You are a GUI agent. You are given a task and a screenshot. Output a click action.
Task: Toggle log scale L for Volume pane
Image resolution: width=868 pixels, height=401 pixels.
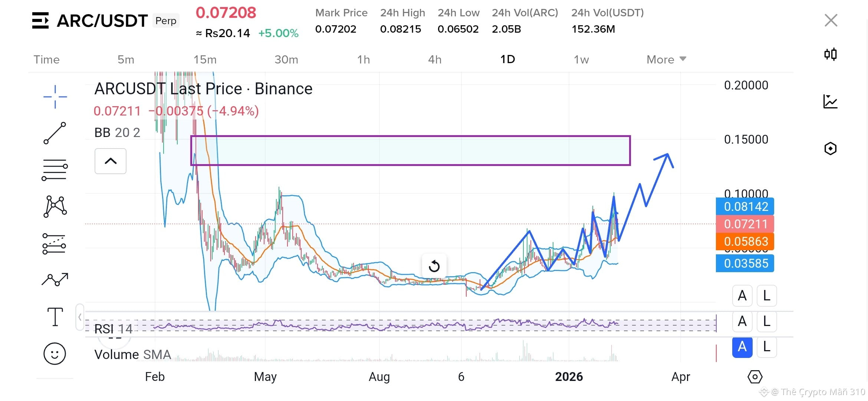click(767, 347)
